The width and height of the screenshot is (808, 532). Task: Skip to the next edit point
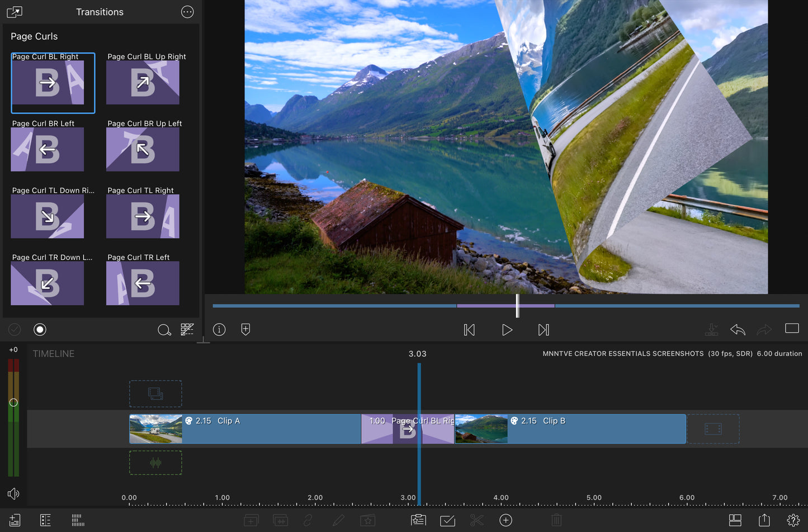(x=544, y=330)
